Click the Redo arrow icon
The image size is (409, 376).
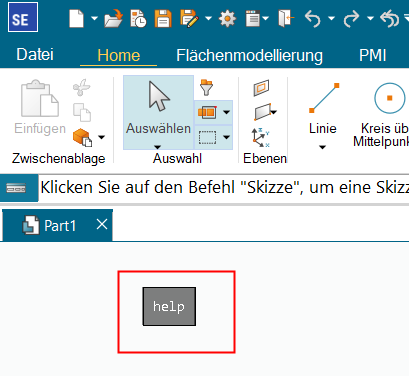pyautogui.click(x=352, y=19)
